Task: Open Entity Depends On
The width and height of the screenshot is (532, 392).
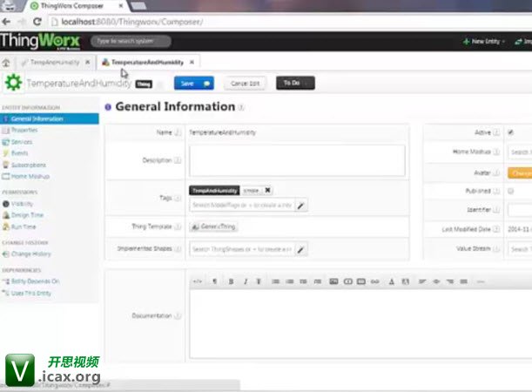Action: [36, 281]
